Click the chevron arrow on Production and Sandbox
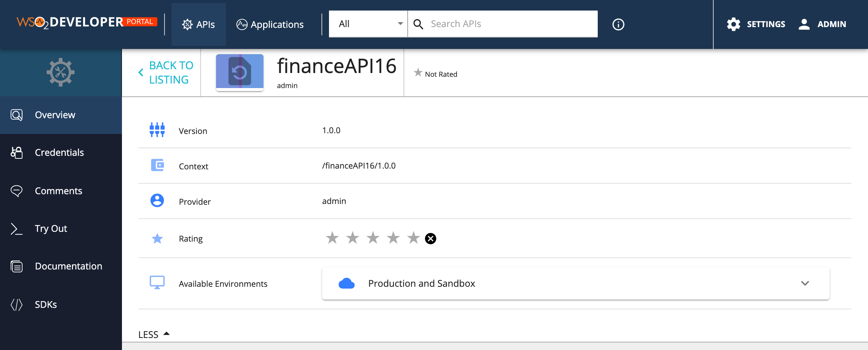The height and width of the screenshot is (350, 868). pos(805,283)
